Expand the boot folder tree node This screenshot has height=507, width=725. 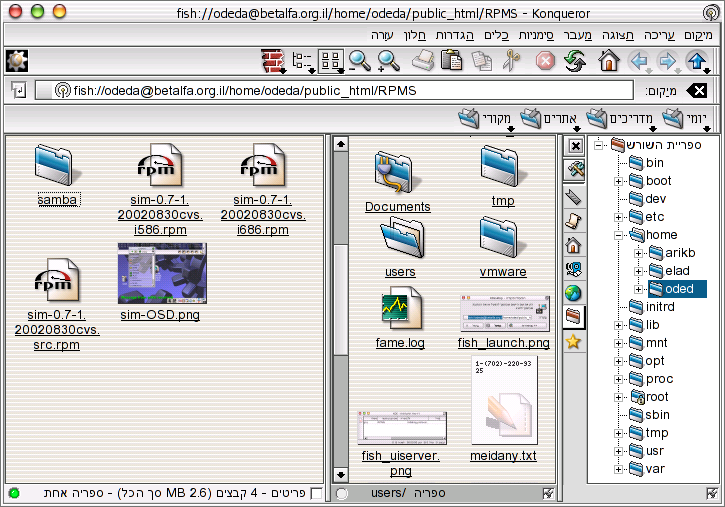tap(619, 181)
